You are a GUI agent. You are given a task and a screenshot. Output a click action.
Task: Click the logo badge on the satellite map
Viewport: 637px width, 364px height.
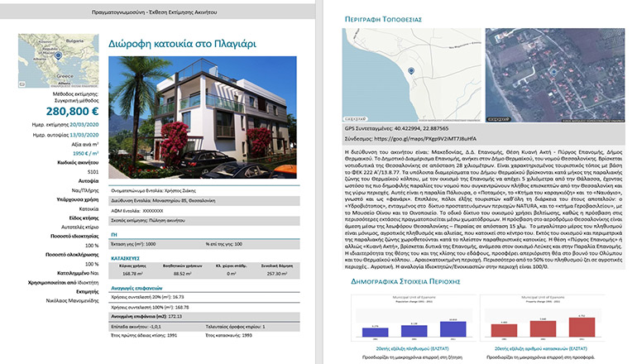(499, 119)
